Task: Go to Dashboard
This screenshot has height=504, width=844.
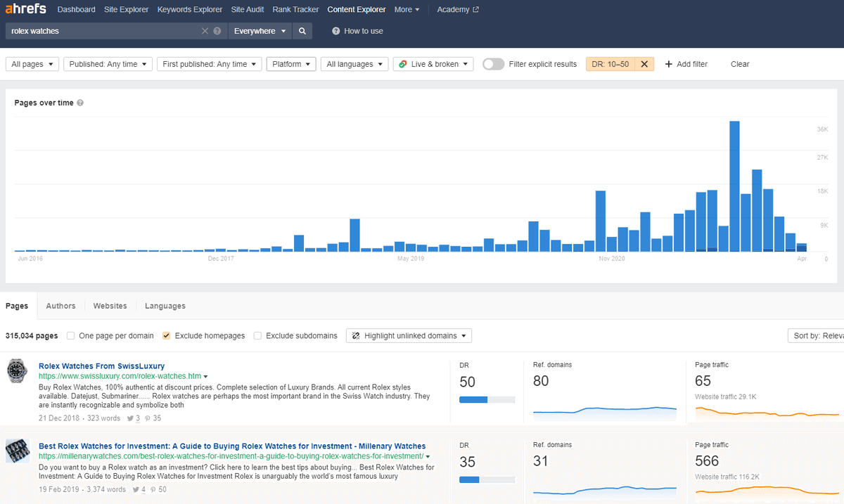Action: tap(76, 10)
